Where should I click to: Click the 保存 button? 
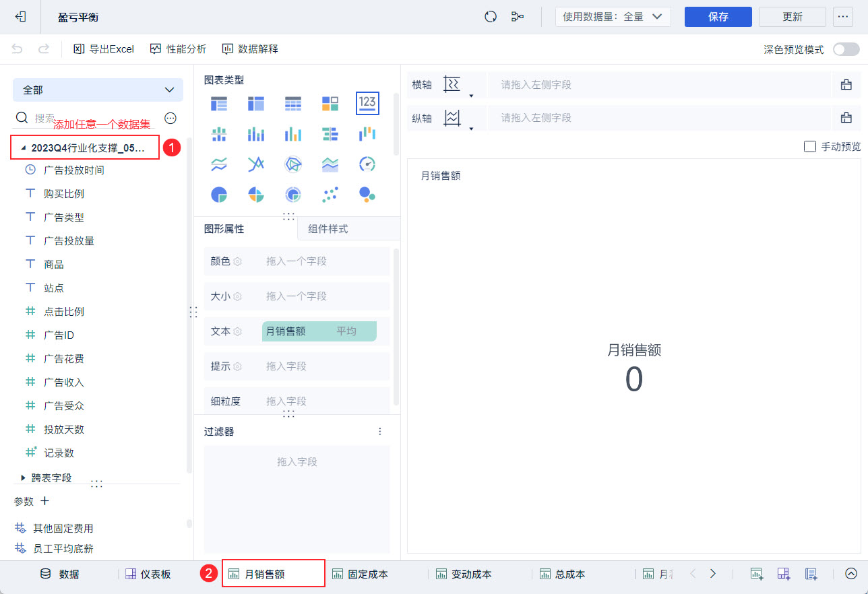(718, 17)
